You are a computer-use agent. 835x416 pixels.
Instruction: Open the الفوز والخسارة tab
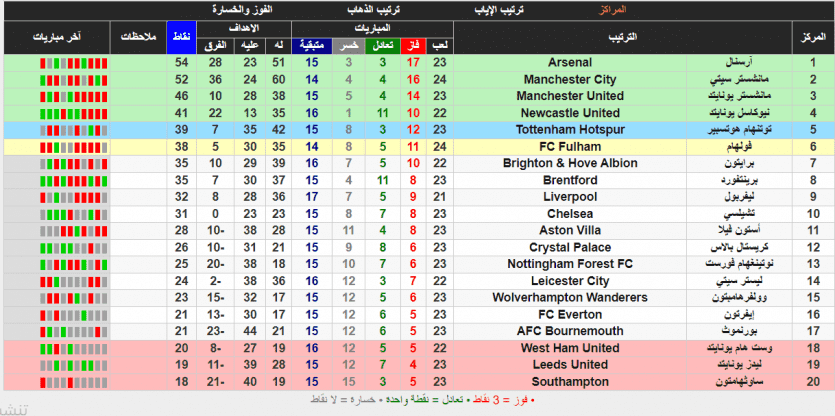[x=245, y=9]
